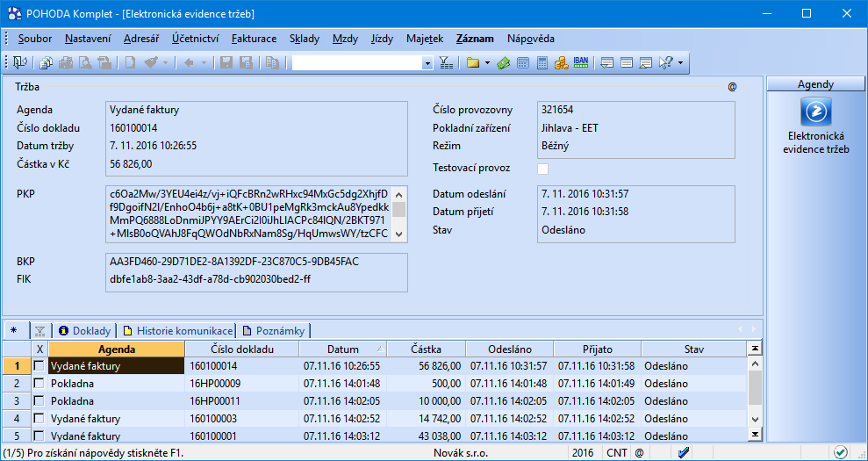Open the dropdown arrow next to folder icon
The width and height of the screenshot is (868, 461).
pyautogui.click(x=487, y=63)
